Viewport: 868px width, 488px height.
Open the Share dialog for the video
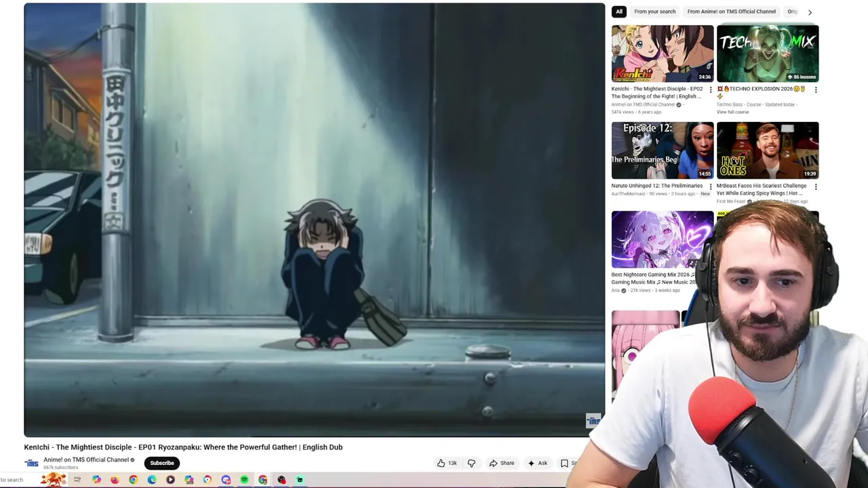click(502, 463)
